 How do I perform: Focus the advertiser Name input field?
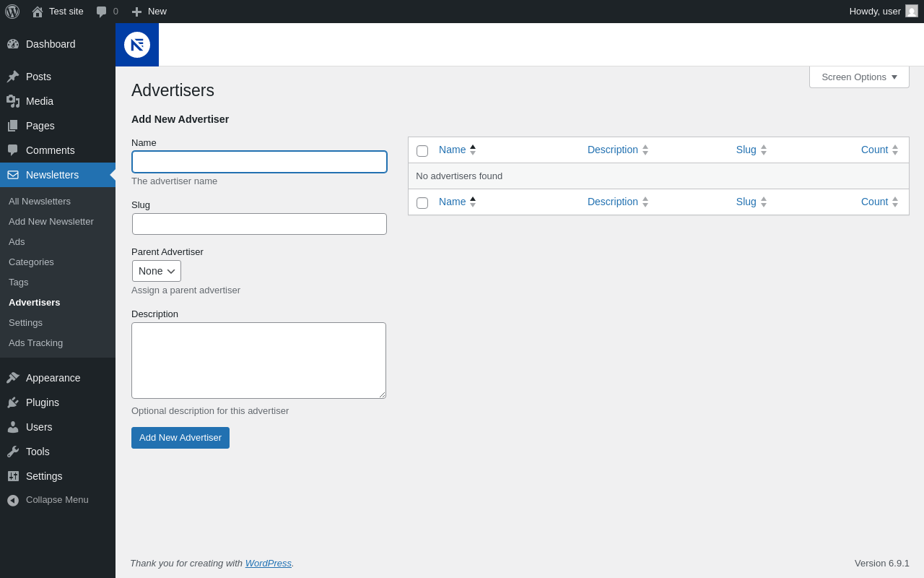[259, 162]
